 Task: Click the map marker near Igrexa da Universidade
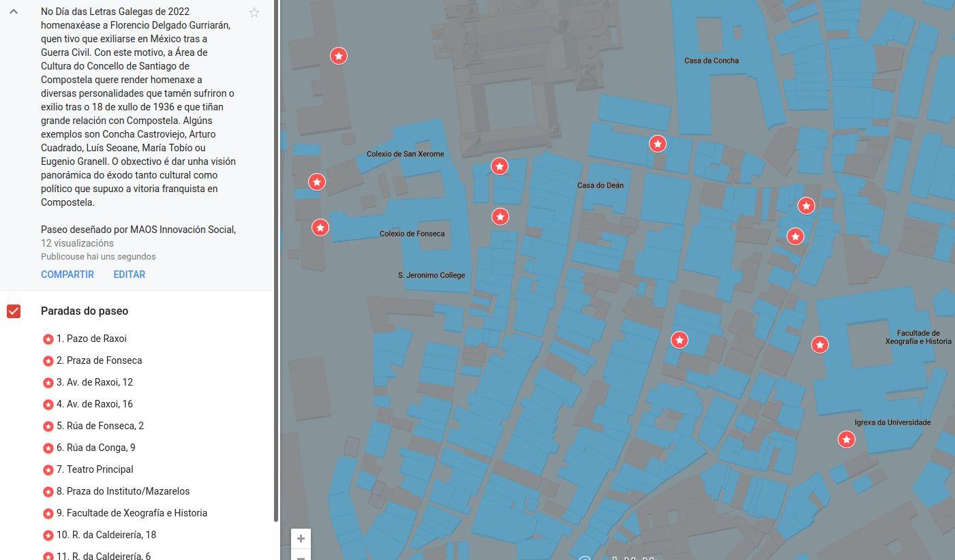click(x=846, y=439)
